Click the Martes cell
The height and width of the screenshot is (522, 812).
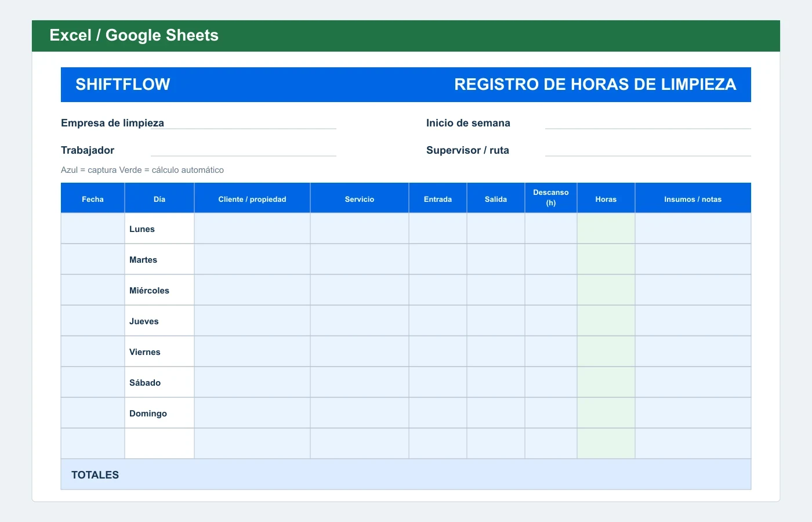click(x=159, y=259)
